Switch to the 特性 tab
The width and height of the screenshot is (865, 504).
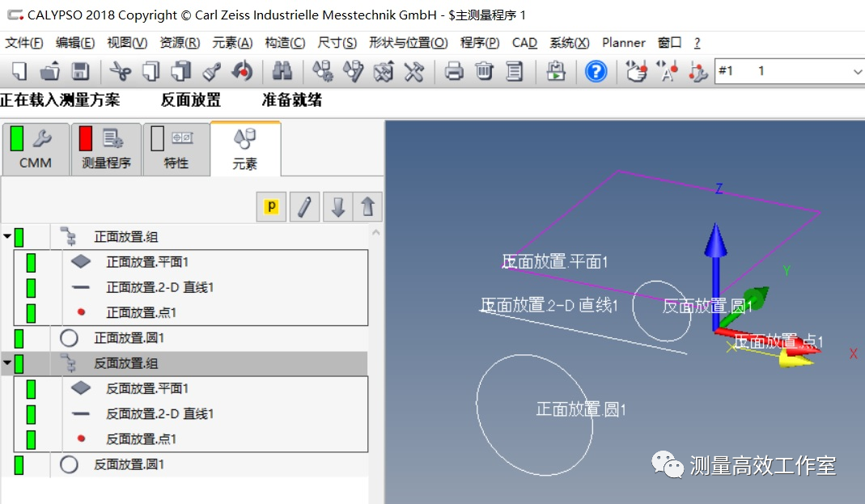tap(176, 149)
